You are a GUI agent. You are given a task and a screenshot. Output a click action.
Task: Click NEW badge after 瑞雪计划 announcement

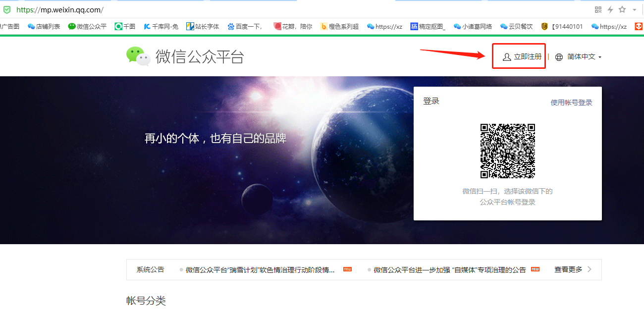pyautogui.click(x=347, y=269)
